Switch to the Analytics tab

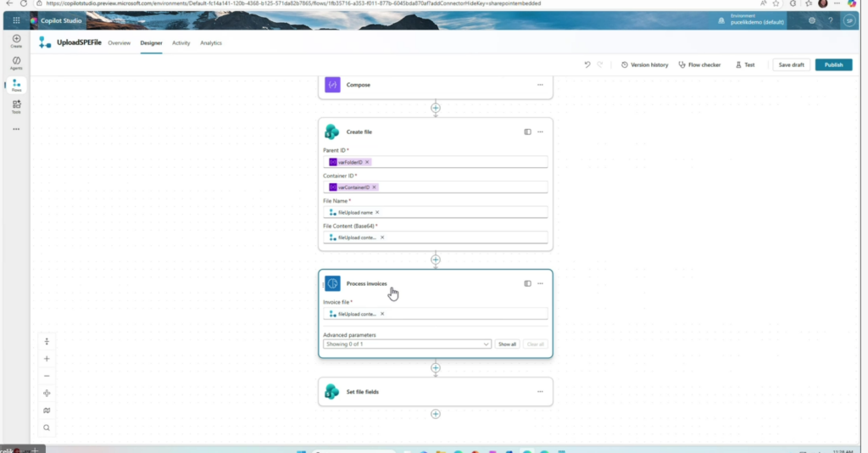pos(211,42)
